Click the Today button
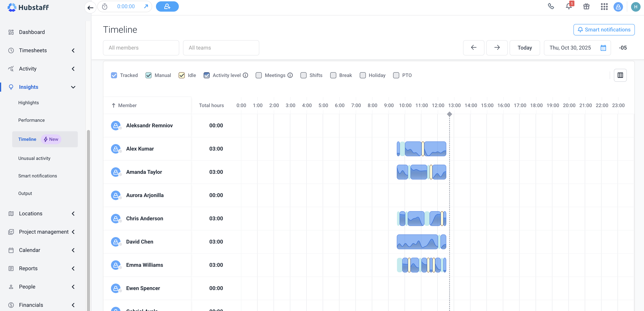Image resolution: width=644 pixels, height=311 pixels. [524, 48]
